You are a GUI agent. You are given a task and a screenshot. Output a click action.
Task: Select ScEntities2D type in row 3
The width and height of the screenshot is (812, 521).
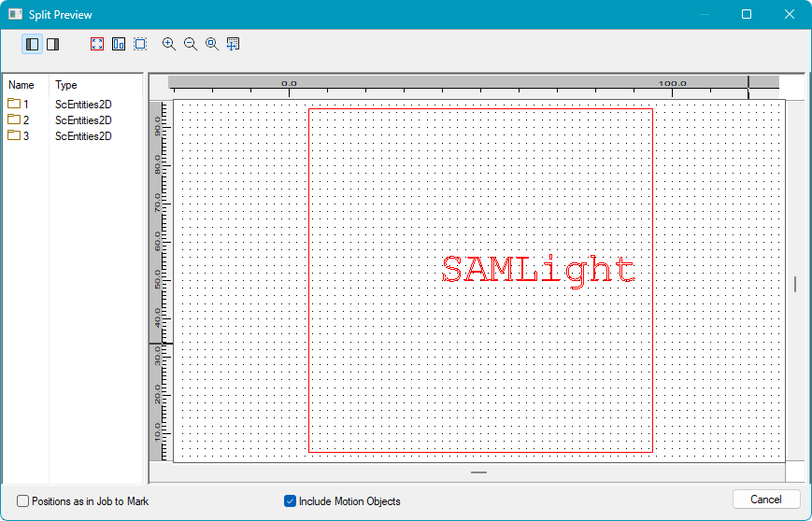click(x=83, y=136)
